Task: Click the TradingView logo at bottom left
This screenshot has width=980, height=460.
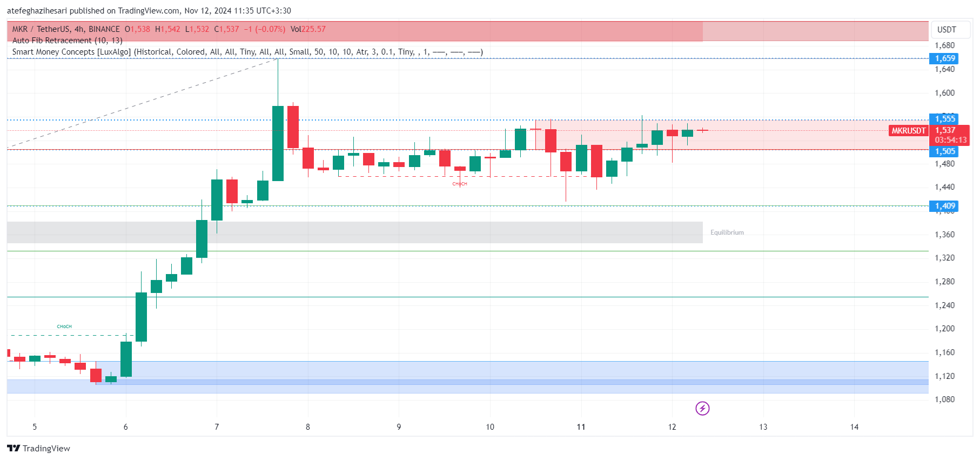Action: point(38,448)
